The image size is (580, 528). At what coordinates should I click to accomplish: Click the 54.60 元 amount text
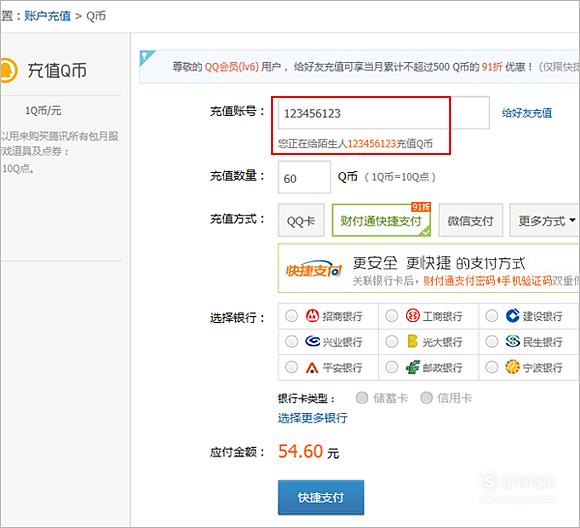[x=308, y=451]
